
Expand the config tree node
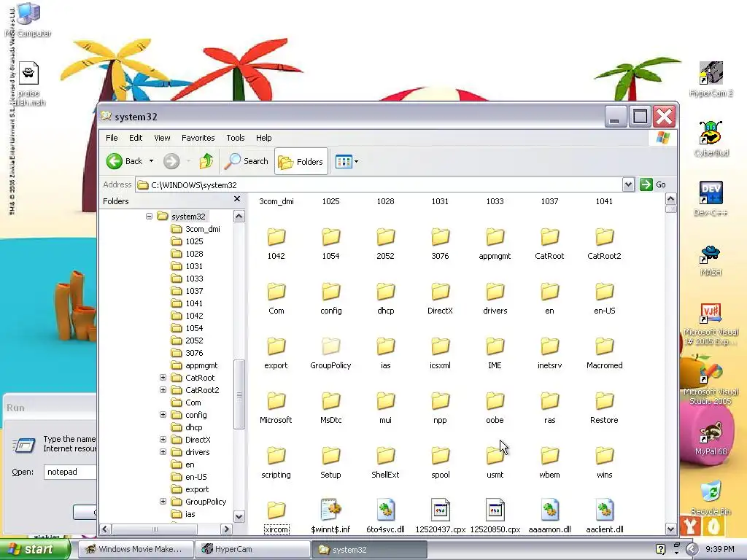pos(163,414)
